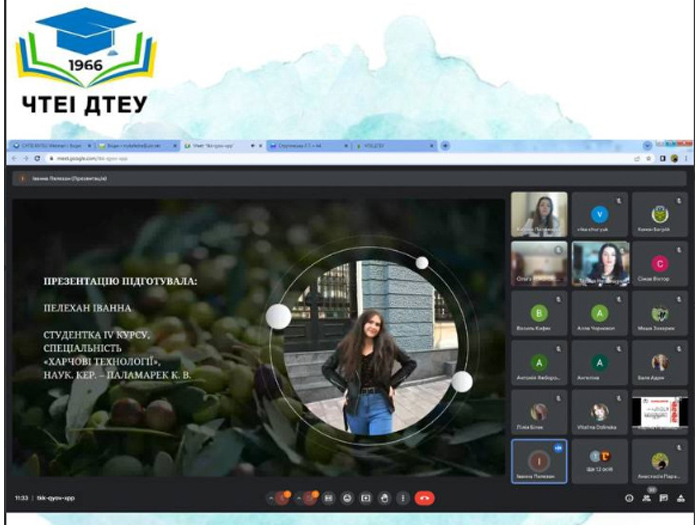Toggle closed captions in the call bar

[x=331, y=497]
